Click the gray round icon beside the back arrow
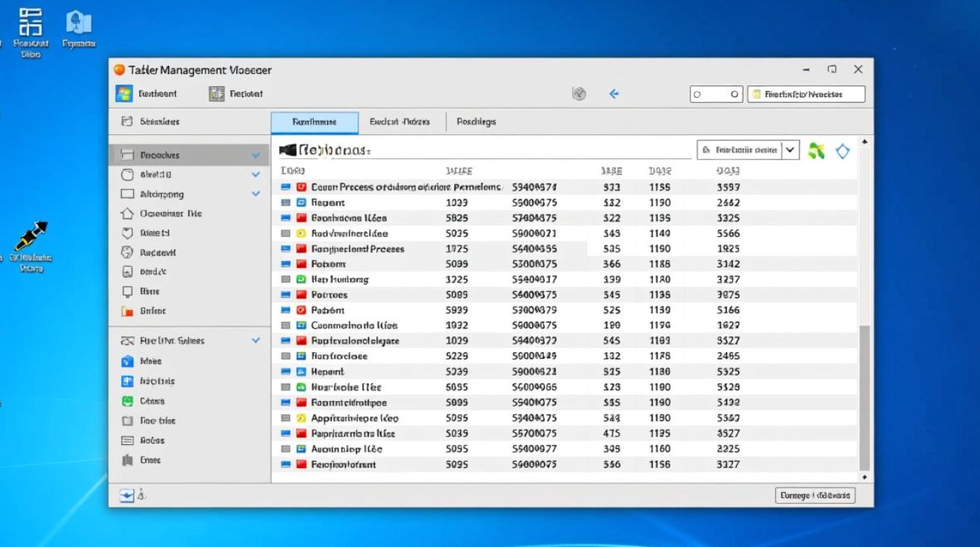This screenshot has height=547, width=980. click(579, 94)
